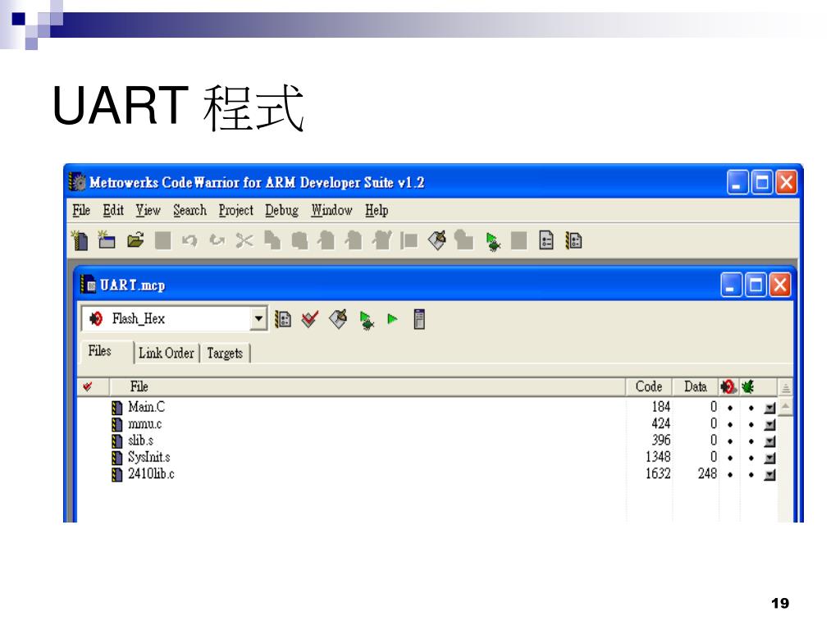The height and width of the screenshot is (630, 840).
Task: Sort by the Code column header
Action: pyautogui.click(x=649, y=387)
